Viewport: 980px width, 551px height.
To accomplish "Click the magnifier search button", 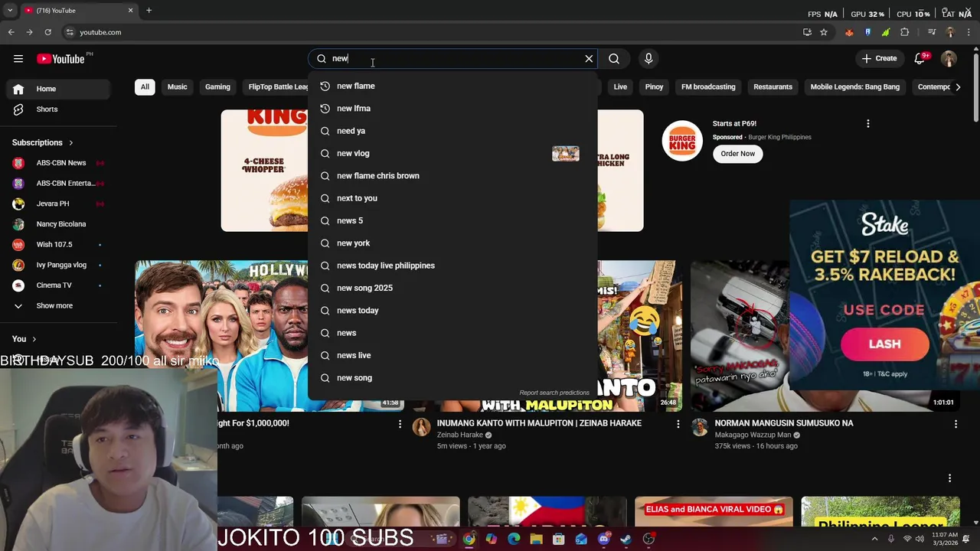I will point(614,59).
